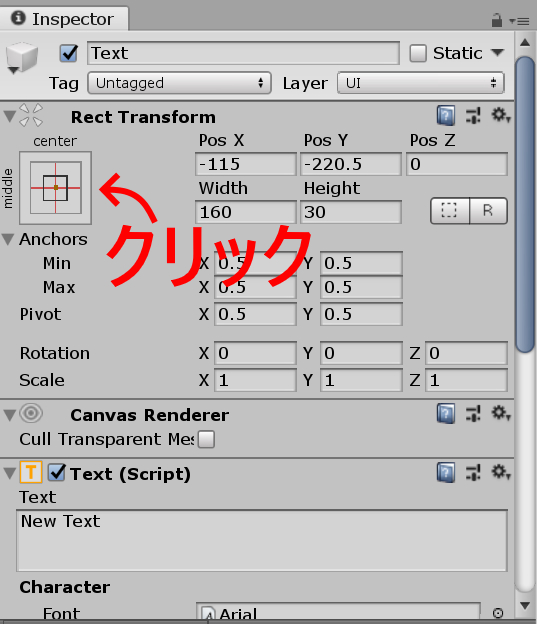Toggle the GameObject active checkbox

[68, 53]
